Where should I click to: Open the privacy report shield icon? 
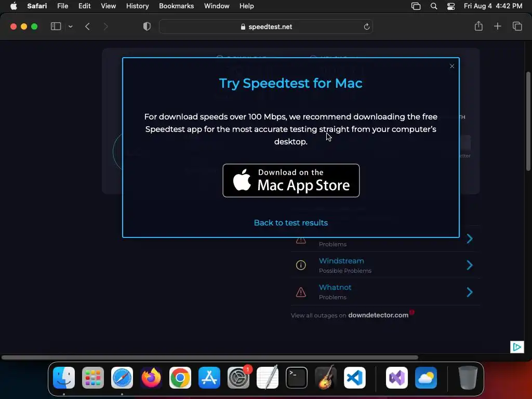pyautogui.click(x=147, y=26)
